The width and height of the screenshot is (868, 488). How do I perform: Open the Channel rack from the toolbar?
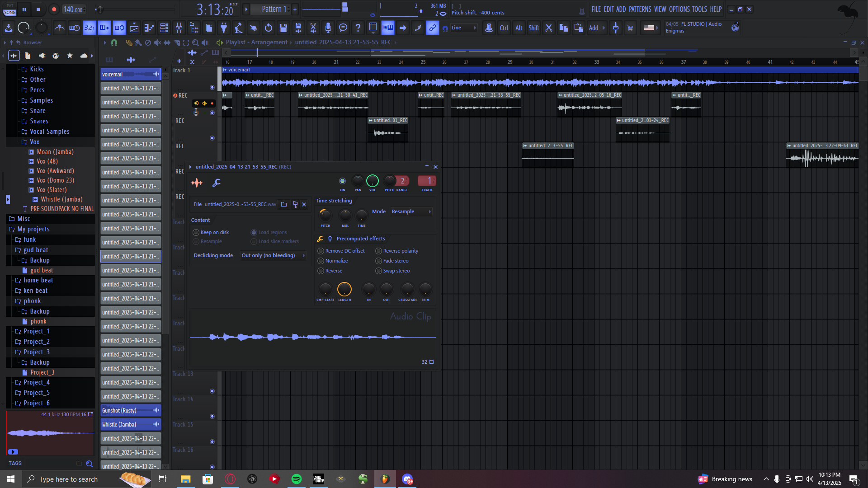tap(164, 28)
